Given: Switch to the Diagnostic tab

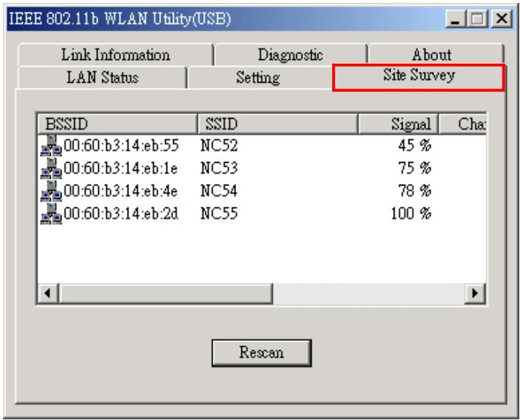Looking at the screenshot, I should 290,55.
